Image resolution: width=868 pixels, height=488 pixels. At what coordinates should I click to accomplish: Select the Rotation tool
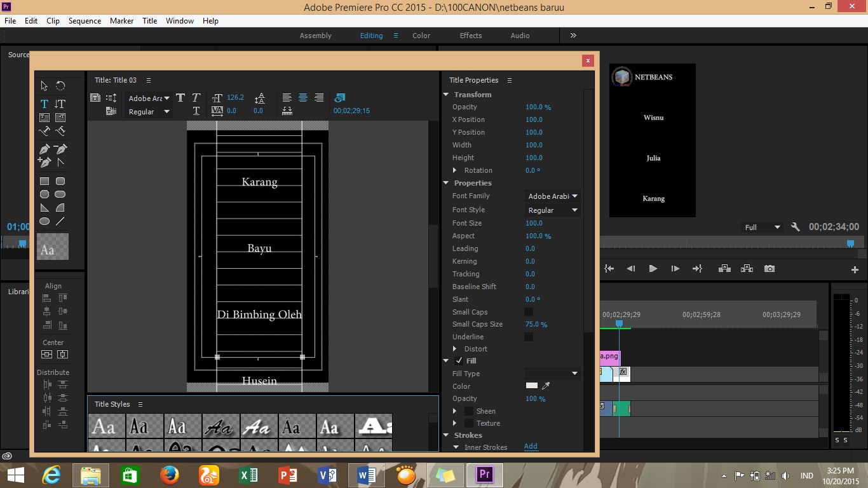pyautogui.click(x=60, y=86)
